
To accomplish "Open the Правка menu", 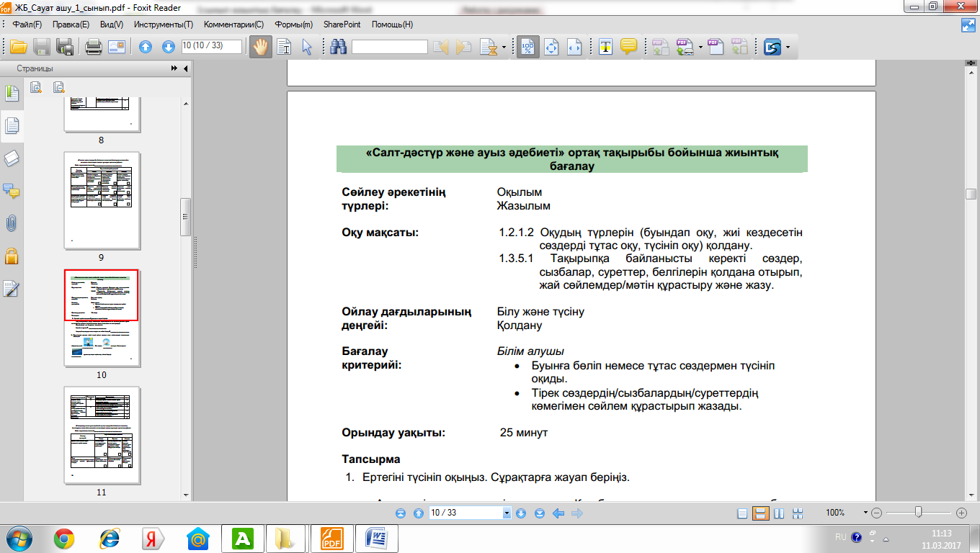I will (71, 24).
